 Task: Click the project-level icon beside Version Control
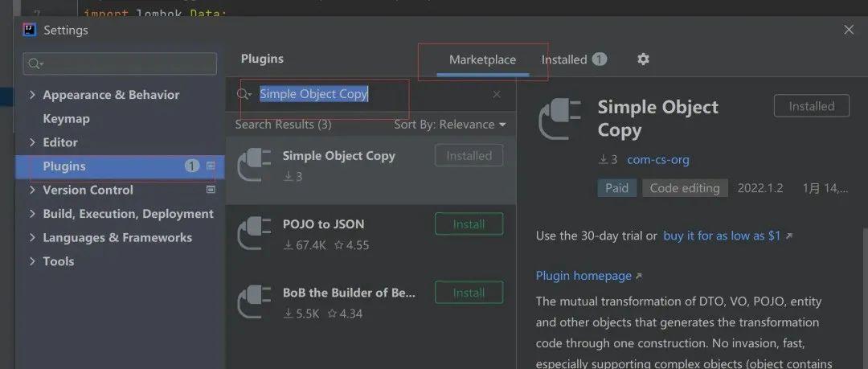click(x=211, y=190)
